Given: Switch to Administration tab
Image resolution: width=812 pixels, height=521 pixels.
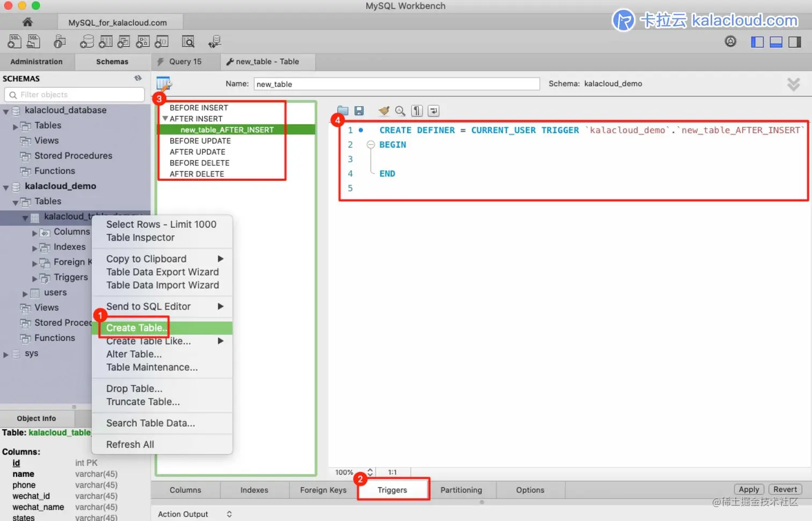Looking at the screenshot, I should 37,62.
